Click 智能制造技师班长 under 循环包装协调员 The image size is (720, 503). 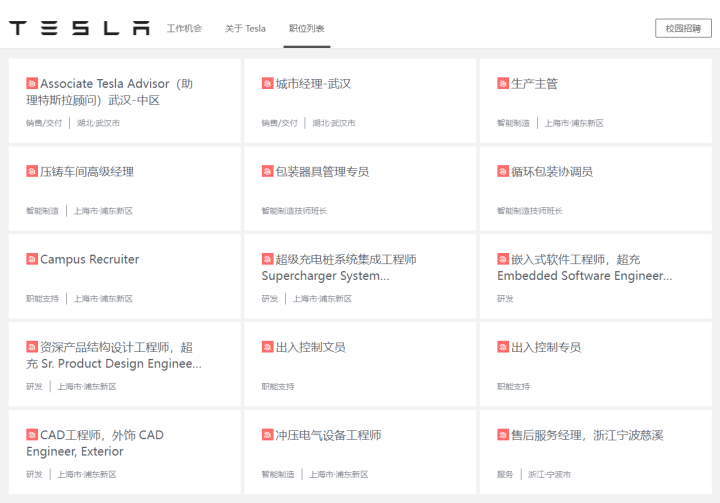(x=530, y=211)
